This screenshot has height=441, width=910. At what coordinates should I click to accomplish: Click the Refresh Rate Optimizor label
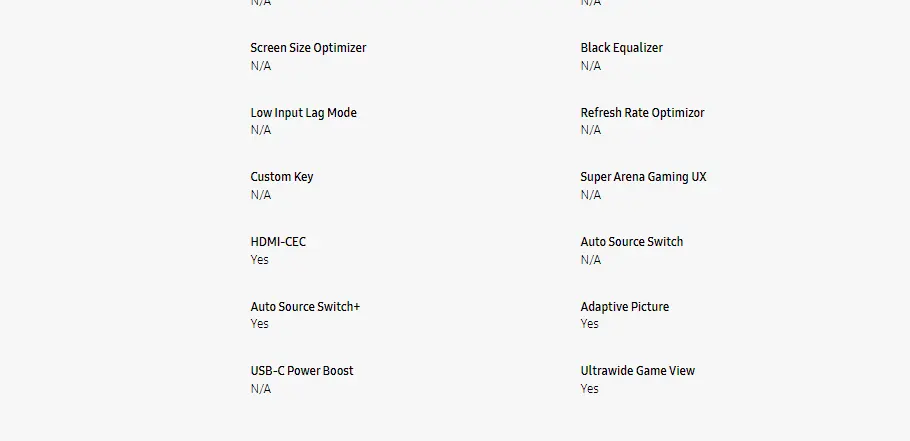click(642, 113)
